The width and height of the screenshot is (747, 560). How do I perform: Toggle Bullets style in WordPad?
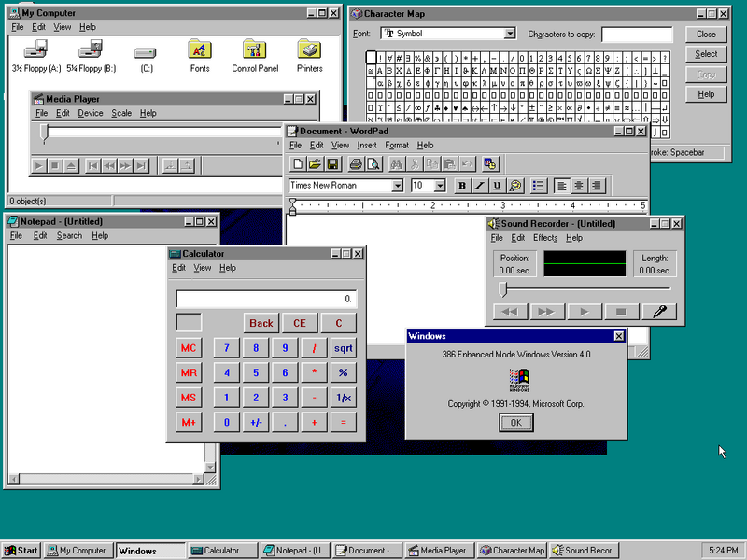pyautogui.click(x=538, y=186)
